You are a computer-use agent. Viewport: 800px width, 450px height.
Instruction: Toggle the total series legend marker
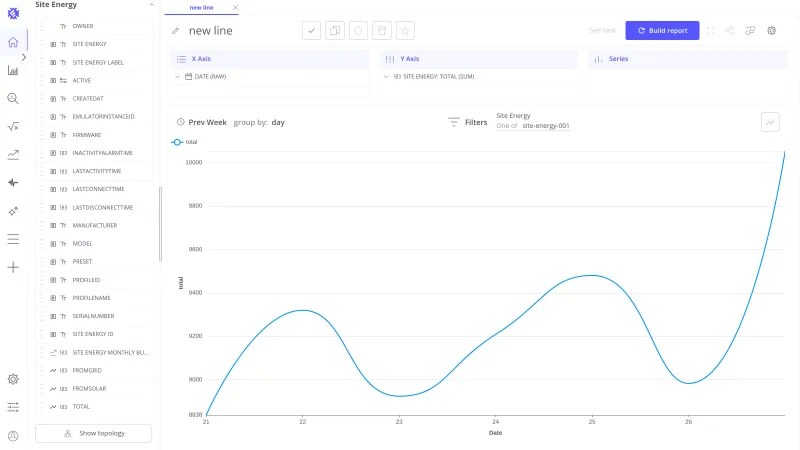pos(177,142)
